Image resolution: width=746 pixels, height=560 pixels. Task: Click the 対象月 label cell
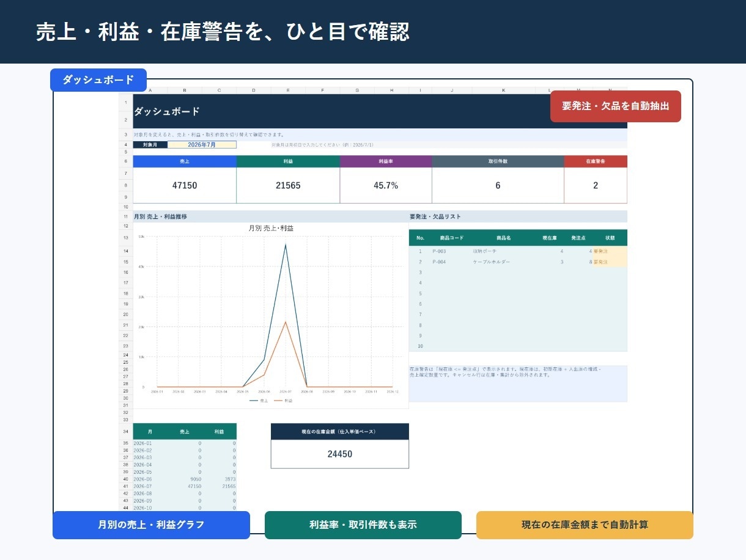(150, 145)
